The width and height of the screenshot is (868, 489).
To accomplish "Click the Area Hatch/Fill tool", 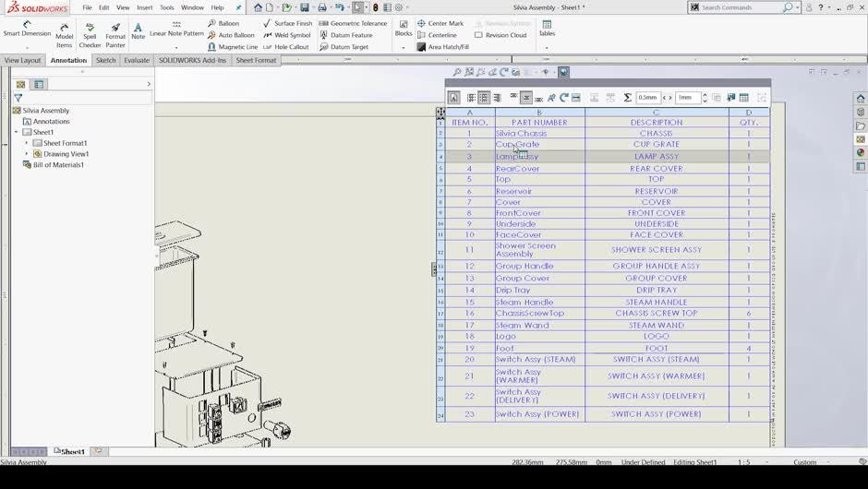I will click(443, 47).
